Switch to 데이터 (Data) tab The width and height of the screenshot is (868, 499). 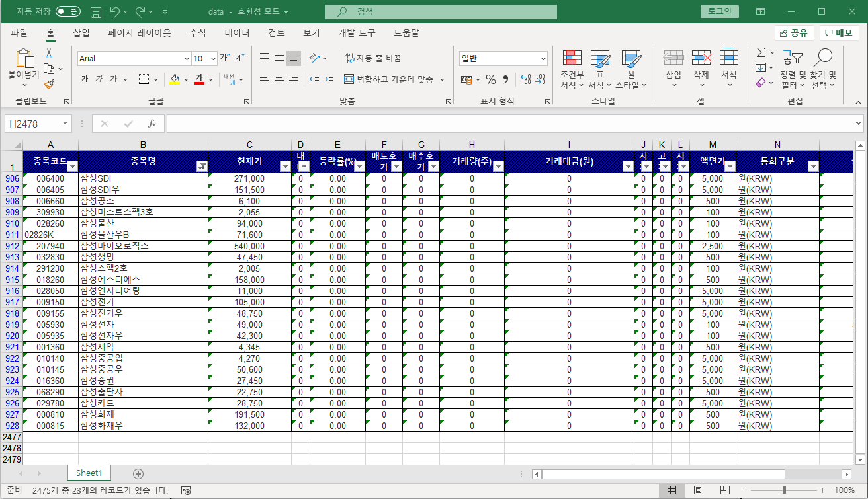(x=238, y=33)
